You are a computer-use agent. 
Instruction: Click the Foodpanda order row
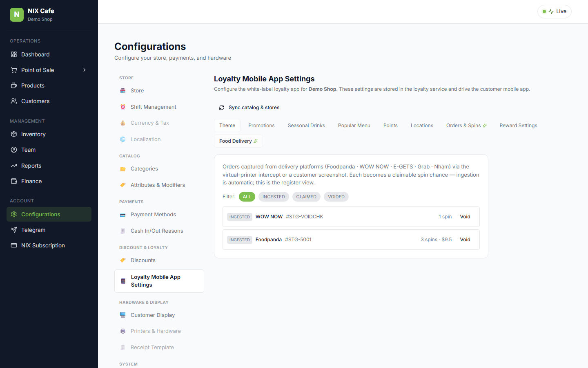pyautogui.click(x=351, y=240)
